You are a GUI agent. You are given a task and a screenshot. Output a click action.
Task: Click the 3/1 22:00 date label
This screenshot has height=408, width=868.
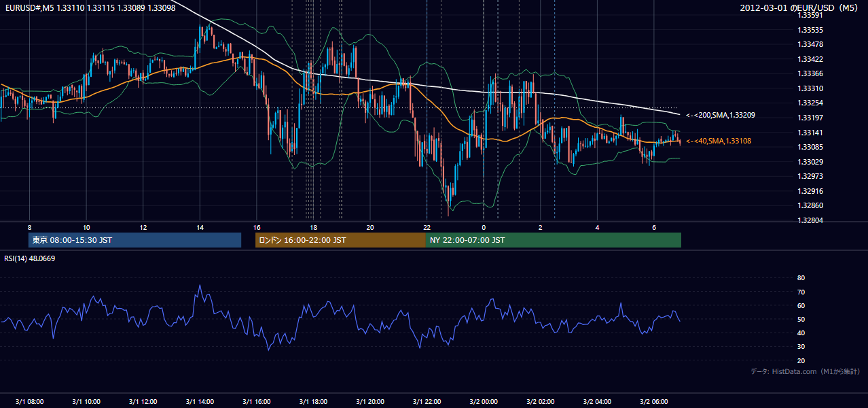pos(427,401)
